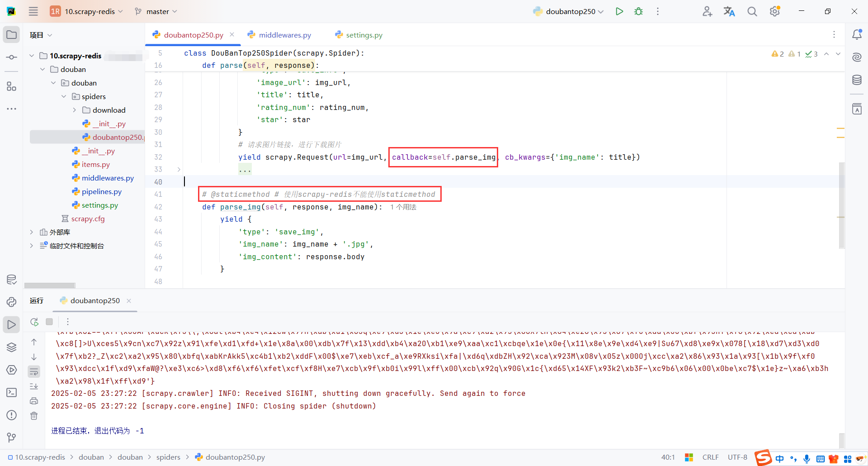This screenshot has height=466, width=868.
Task: Open the Problems tool window
Action: 11,415
